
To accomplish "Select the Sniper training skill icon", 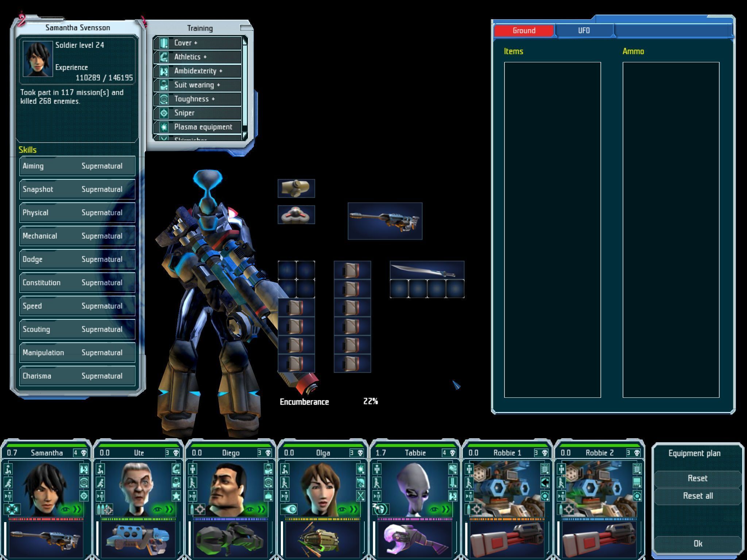I will click(165, 112).
